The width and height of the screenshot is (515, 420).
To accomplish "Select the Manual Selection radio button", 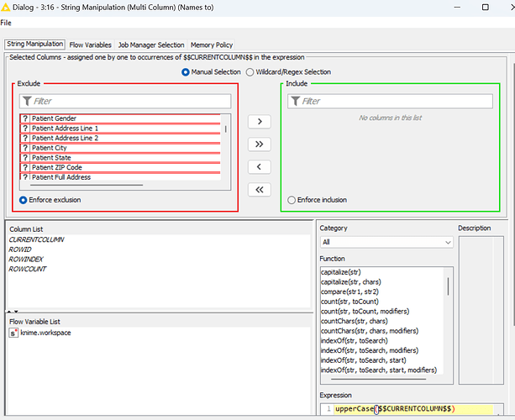I will coord(187,72).
